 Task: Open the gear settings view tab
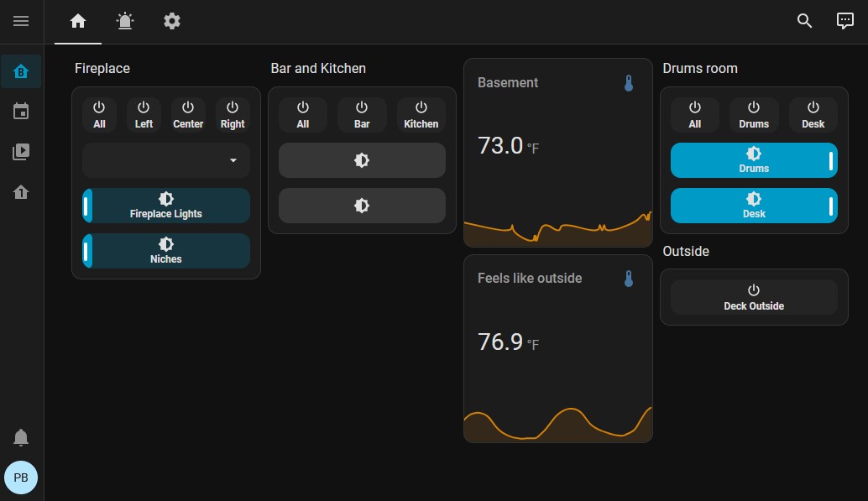coord(172,21)
